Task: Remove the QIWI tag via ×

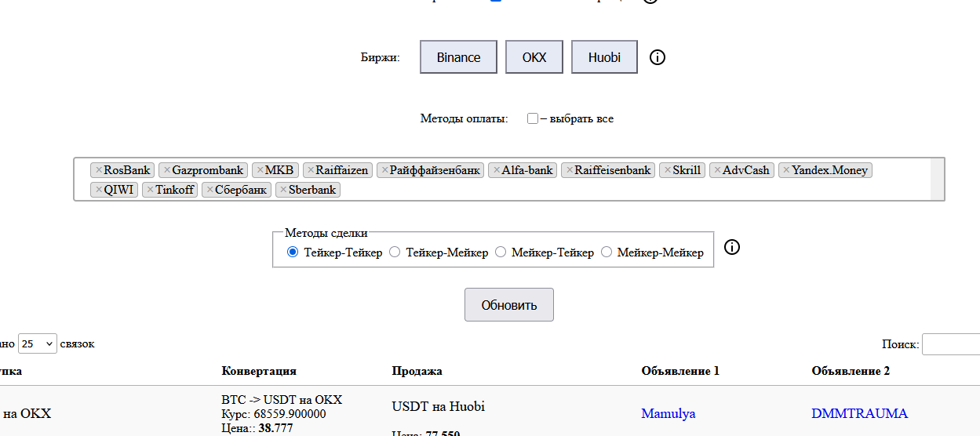Action: click(98, 190)
